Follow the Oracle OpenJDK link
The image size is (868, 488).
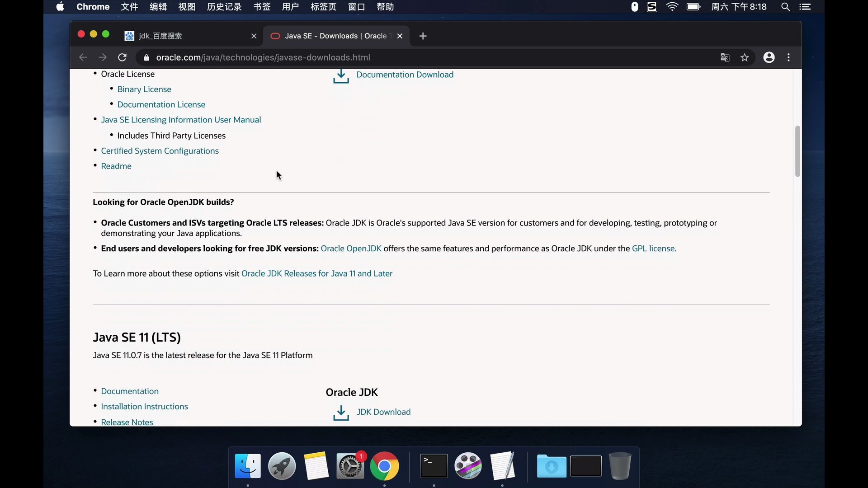(x=351, y=249)
